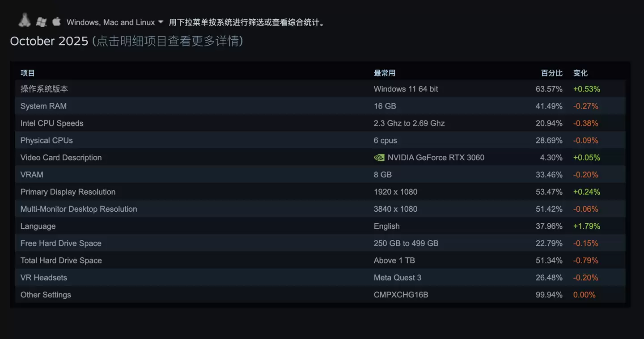Screen dimensions: 644x339
Task: Expand the Primary Display Resolution row
Action: (x=68, y=192)
